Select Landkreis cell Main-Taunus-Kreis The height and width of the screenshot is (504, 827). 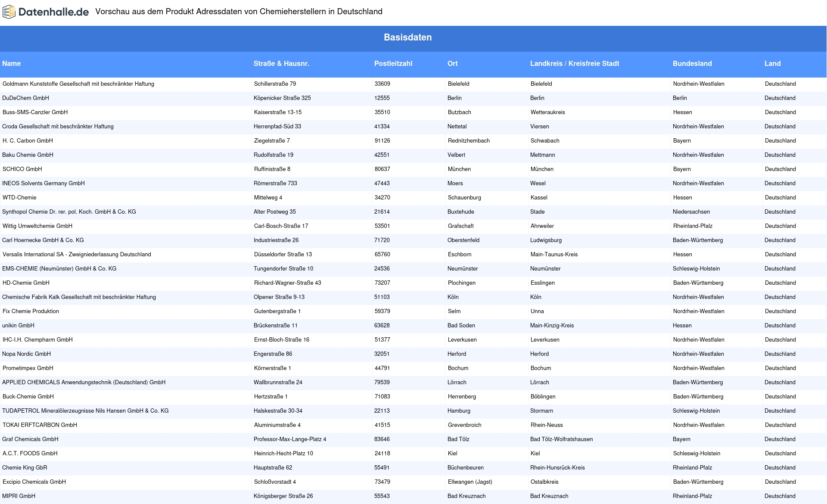click(x=554, y=255)
